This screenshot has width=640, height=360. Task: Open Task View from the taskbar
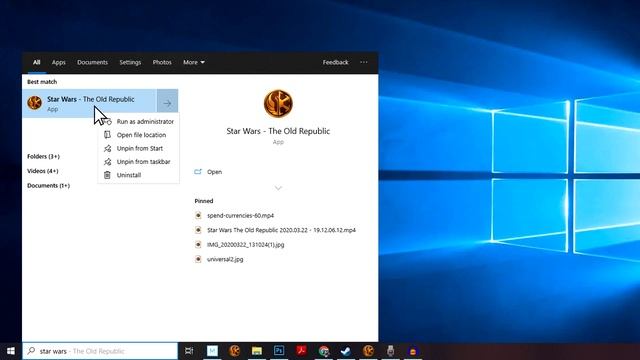coord(189,351)
